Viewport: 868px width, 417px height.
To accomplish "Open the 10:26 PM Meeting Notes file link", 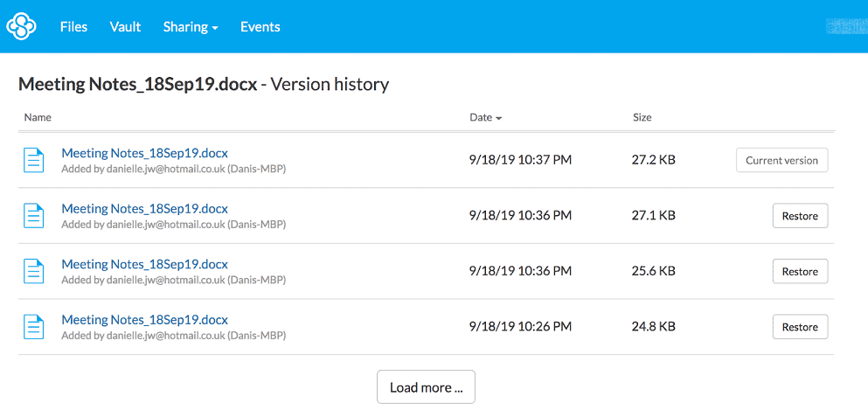I will (x=144, y=320).
